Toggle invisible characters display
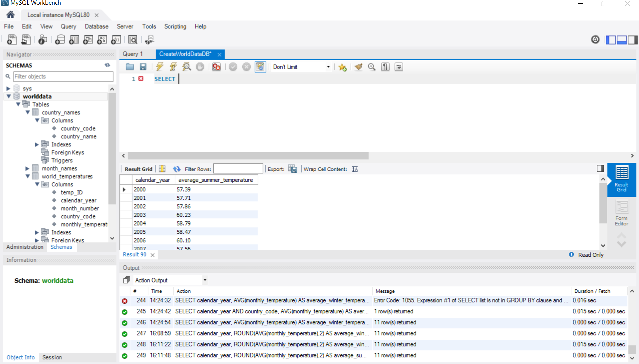The image size is (639, 364). [x=385, y=67]
